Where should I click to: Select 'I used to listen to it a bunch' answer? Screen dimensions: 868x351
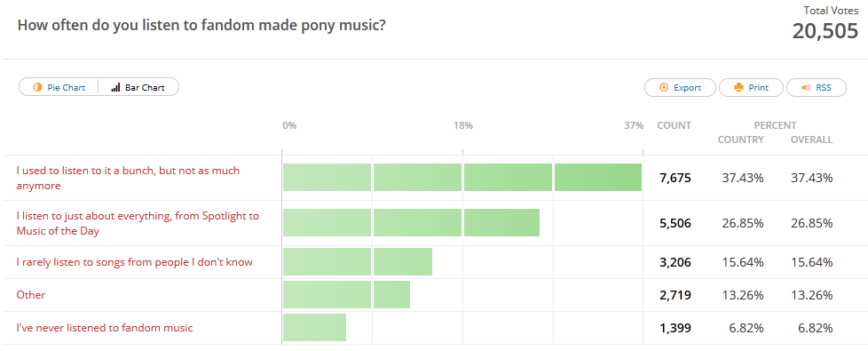[128, 178]
